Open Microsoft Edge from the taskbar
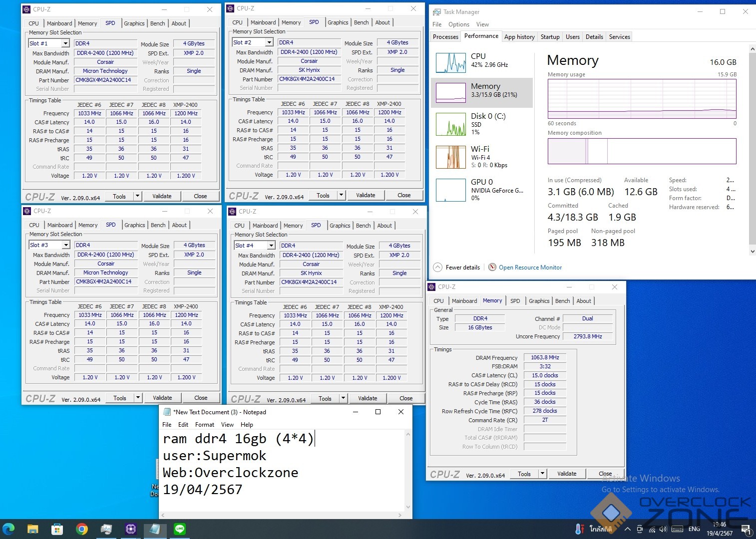 pyautogui.click(x=9, y=529)
